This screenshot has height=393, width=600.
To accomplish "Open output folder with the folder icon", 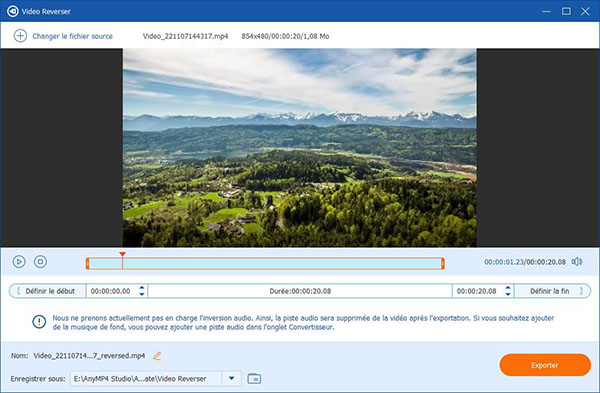I will [254, 378].
